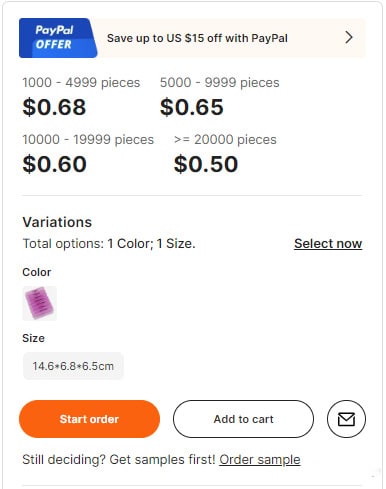Click the Total options summary text
Image resolution: width=386 pixels, height=489 pixels.
pyautogui.click(x=109, y=244)
